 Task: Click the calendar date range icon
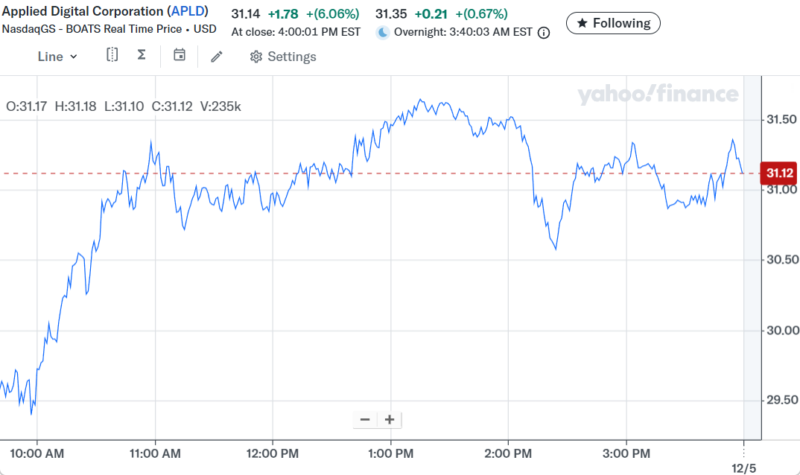click(x=179, y=56)
